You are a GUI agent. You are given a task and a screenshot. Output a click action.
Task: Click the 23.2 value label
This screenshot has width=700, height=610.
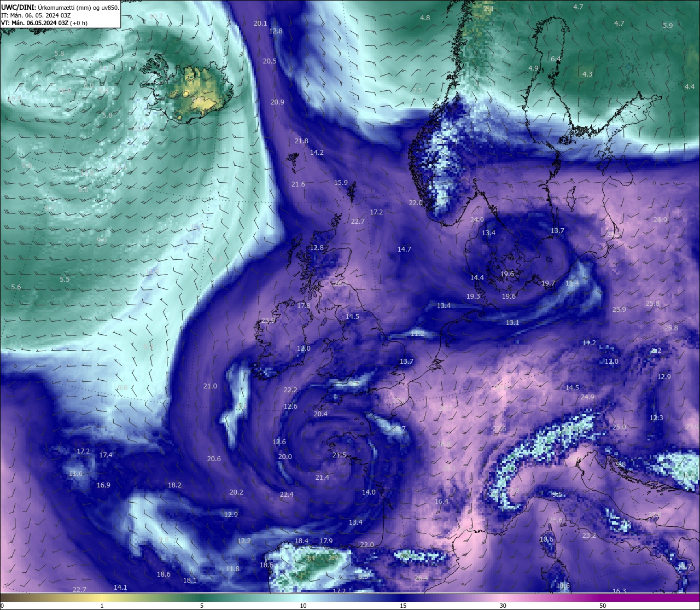click(x=589, y=536)
